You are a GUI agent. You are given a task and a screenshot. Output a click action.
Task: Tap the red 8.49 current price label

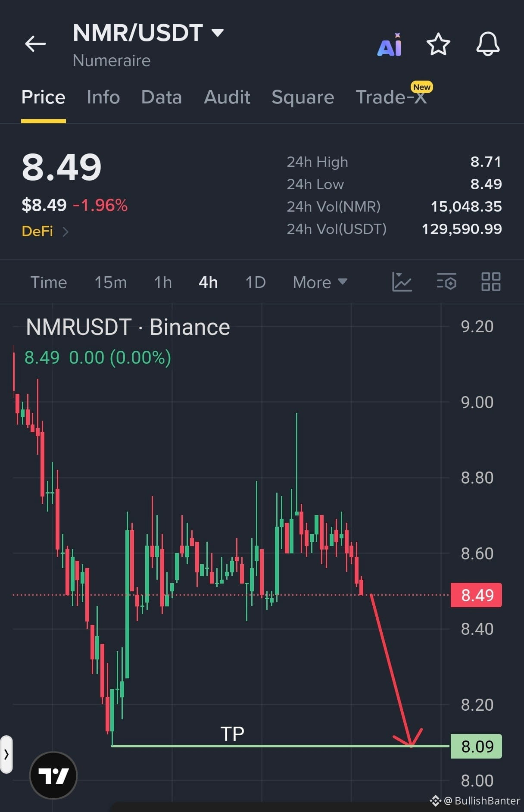coord(476,595)
